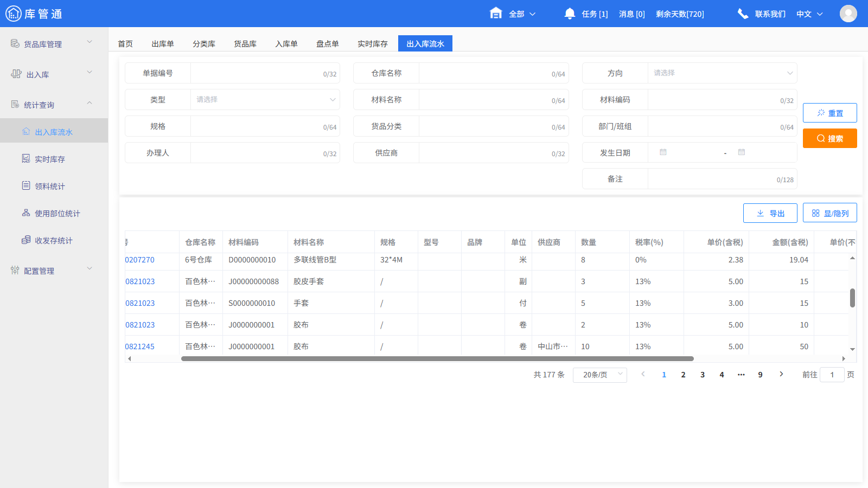This screenshot has height=488, width=868.
Task: Select 实时库存 in the sidebar
Action: click(x=49, y=158)
